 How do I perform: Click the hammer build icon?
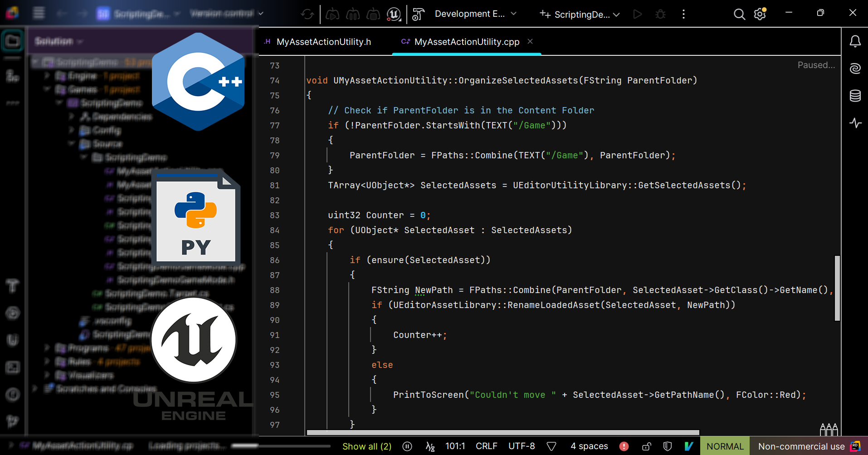(419, 14)
